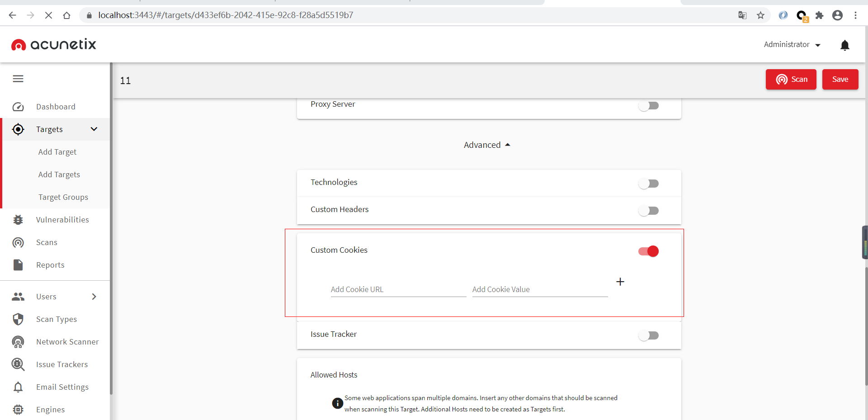Enable the Issue Tracker toggle
The image size is (868, 420).
pos(649,335)
